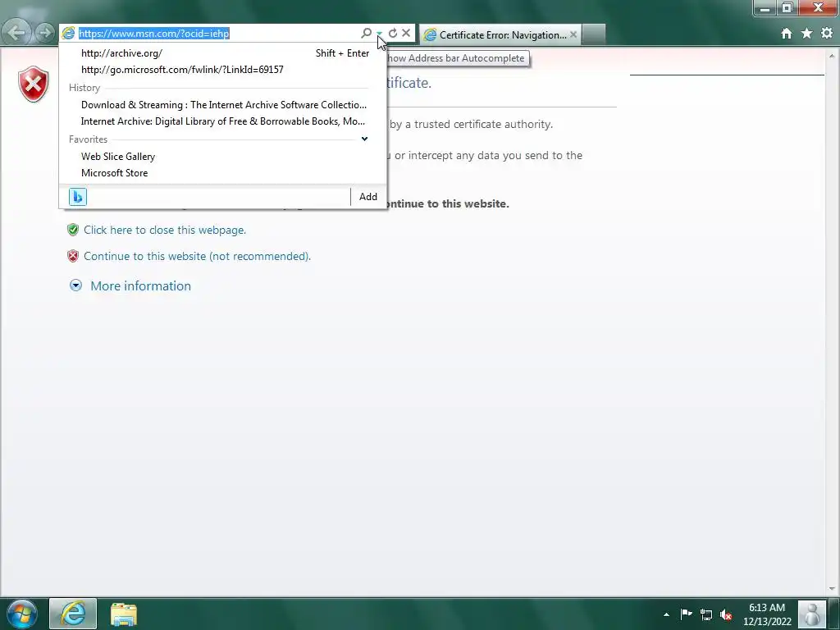This screenshot has height=630, width=840.
Task: Click the search magnifier in the address bar
Action: [x=367, y=33]
